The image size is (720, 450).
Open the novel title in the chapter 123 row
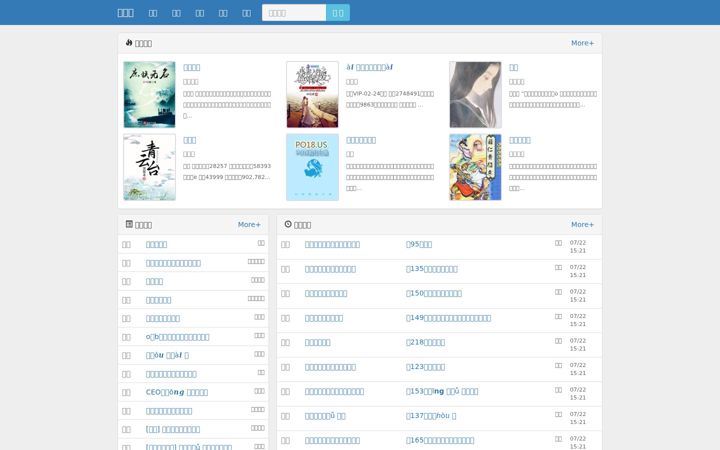(330, 367)
